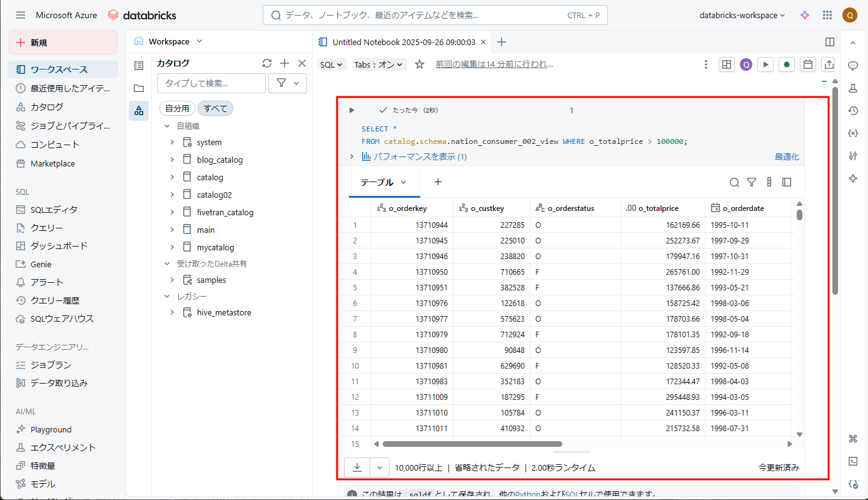Open the SQL language dropdown

(331, 64)
